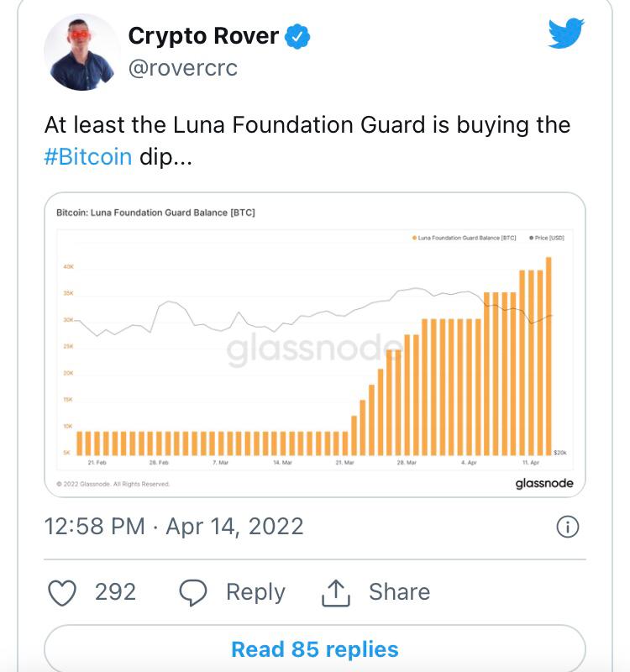This screenshot has height=672, width=630.
Task: Open the tweet info circle icon
Action: point(568,527)
